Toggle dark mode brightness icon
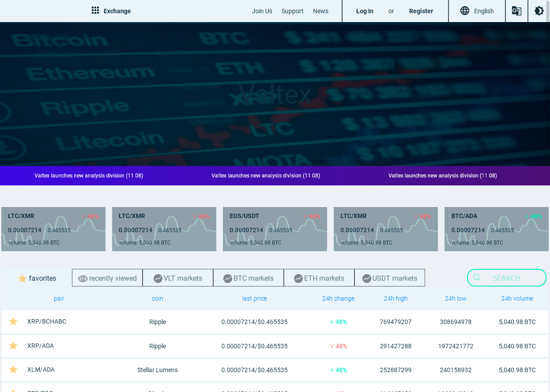 point(539,11)
